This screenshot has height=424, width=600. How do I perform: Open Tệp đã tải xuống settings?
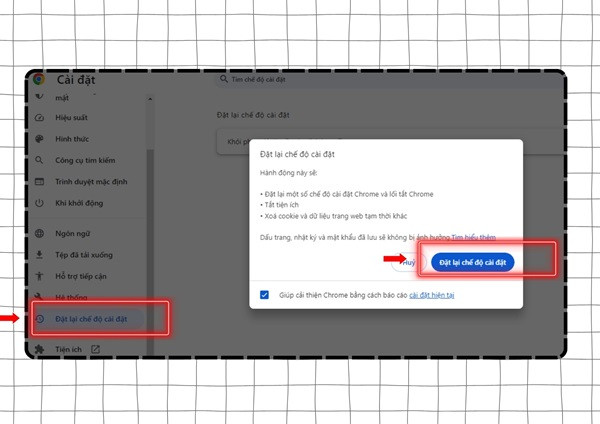[x=84, y=255]
